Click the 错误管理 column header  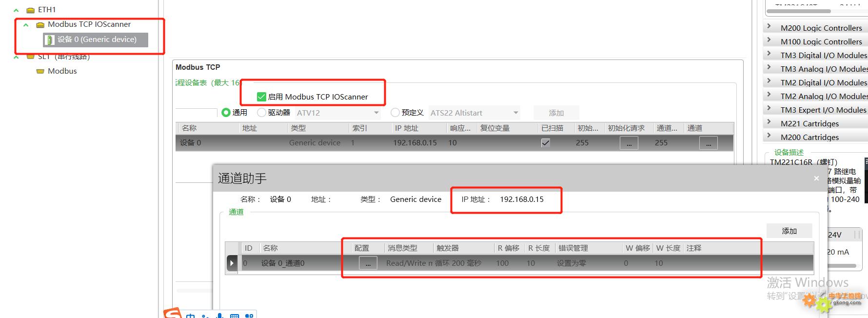click(589, 248)
